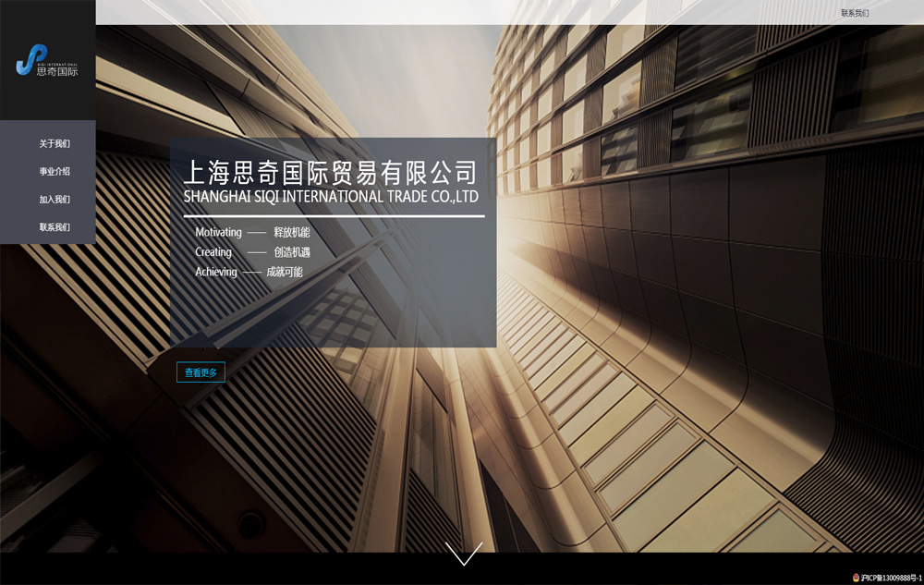
Task: Click the SIQI INTERNATIONAL small caption above logo text
Action: tap(57, 64)
